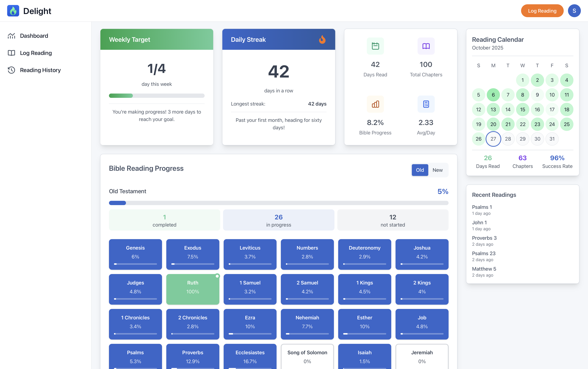Click the bar chart icon above Bible Progress
The image size is (588, 369).
[375, 104]
